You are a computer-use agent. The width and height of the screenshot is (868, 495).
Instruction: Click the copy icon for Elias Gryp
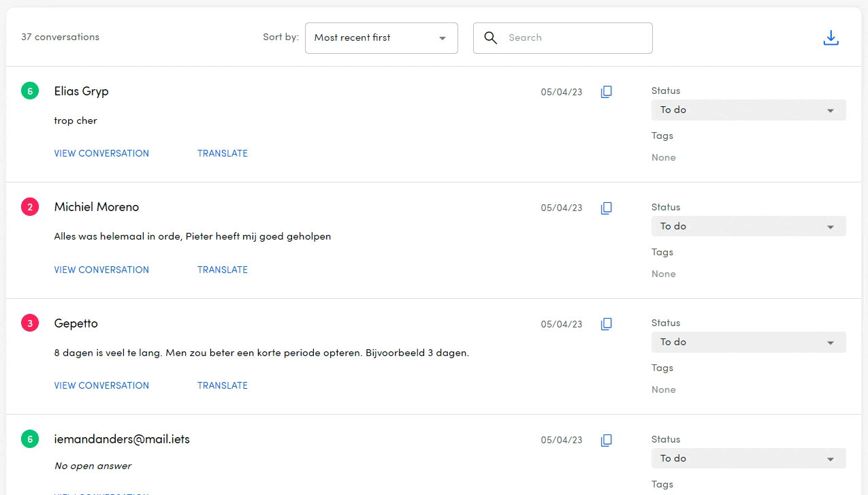pyautogui.click(x=606, y=92)
